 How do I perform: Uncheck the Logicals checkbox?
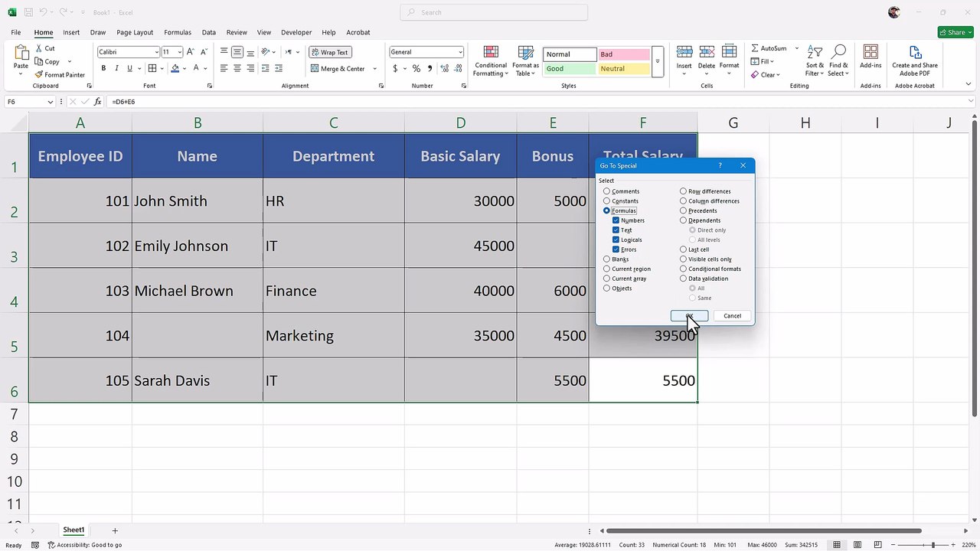(x=616, y=240)
